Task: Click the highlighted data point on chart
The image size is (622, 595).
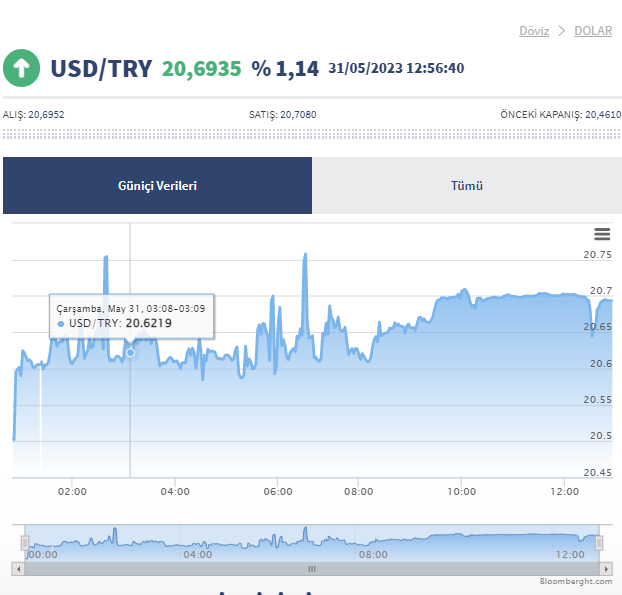Action: pyautogui.click(x=130, y=353)
